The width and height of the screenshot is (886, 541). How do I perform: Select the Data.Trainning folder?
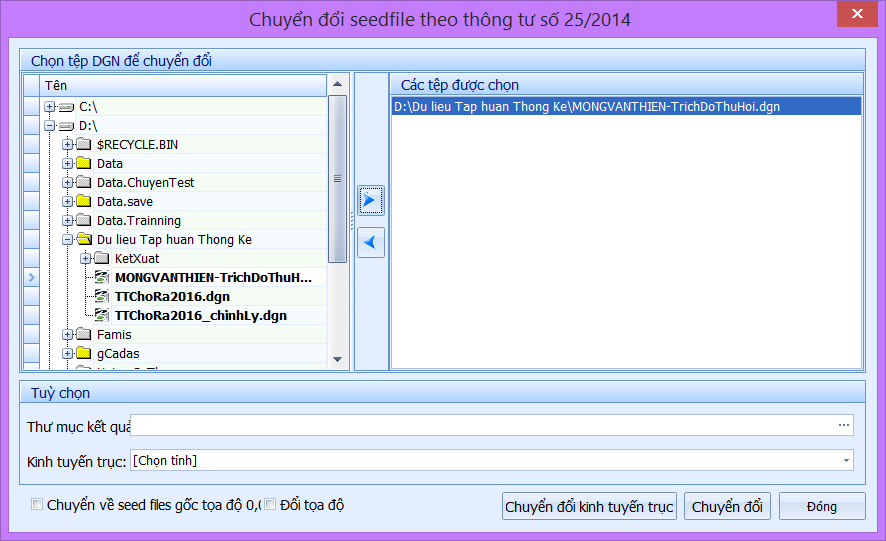[138, 221]
